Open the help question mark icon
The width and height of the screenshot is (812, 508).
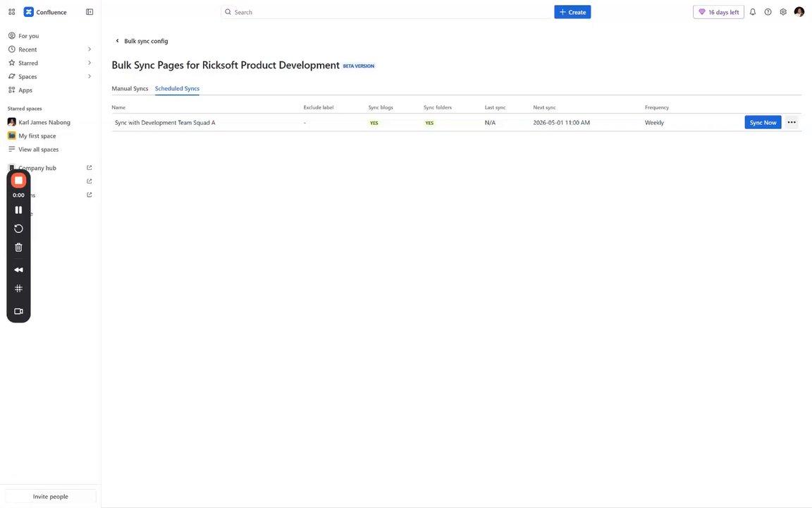[x=768, y=12]
